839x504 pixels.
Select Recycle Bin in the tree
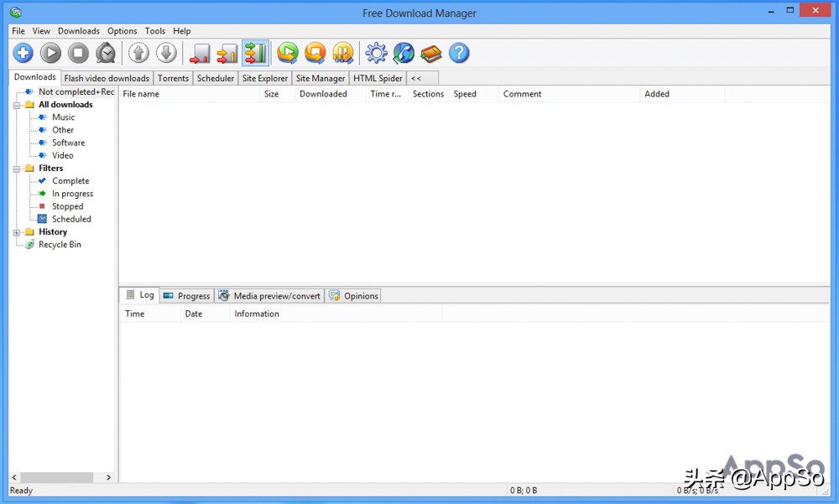pos(60,245)
